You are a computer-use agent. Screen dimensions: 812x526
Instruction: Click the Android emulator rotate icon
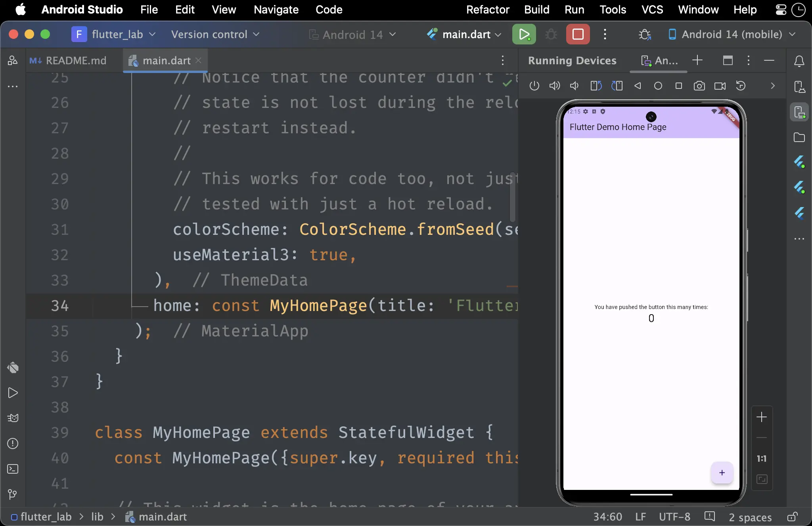click(x=597, y=86)
